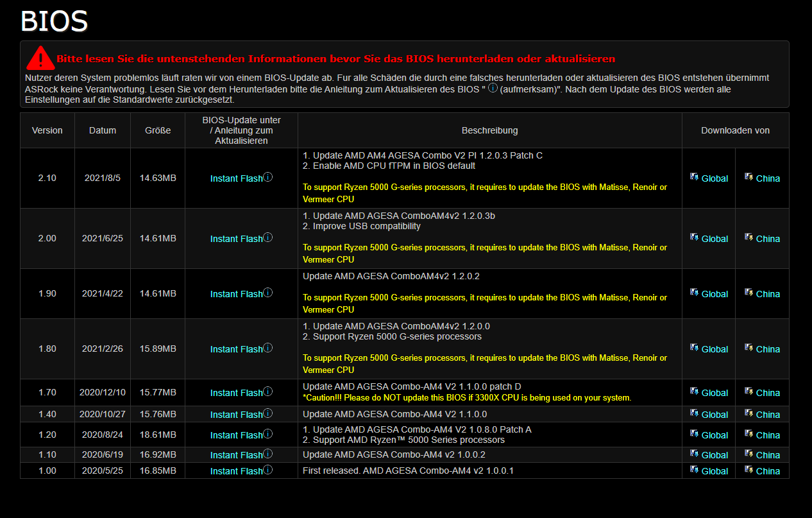Screen dimensions: 812x518
Task: Download BIOS 1.70 via Global text link
Action: pos(715,393)
